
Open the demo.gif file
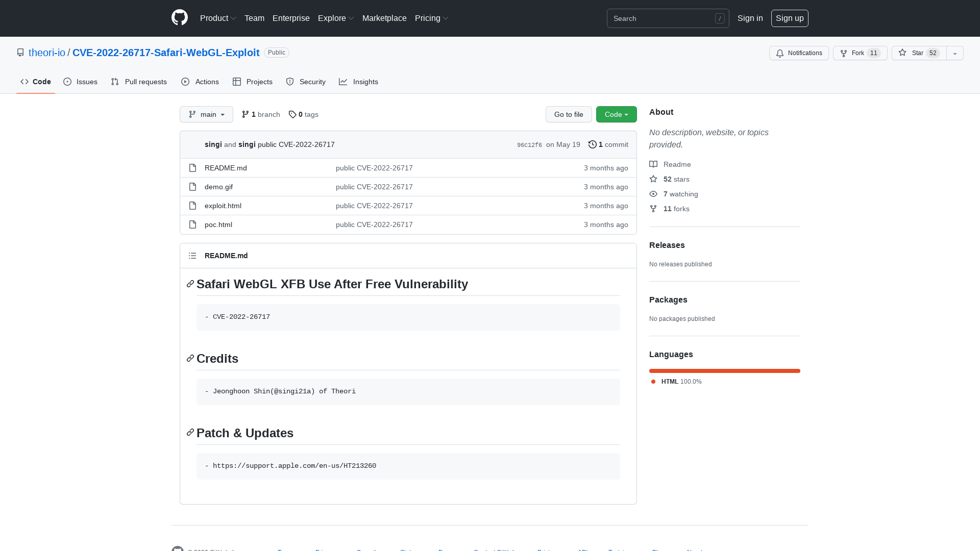click(218, 187)
